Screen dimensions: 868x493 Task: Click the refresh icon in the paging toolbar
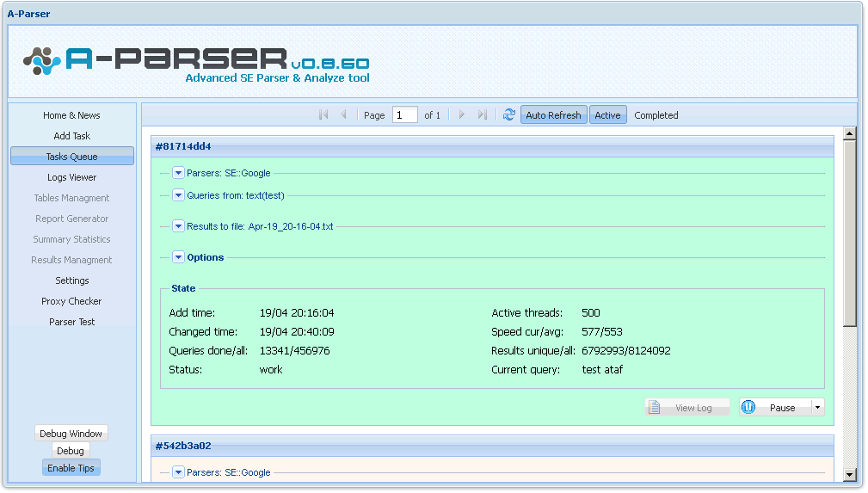coord(509,114)
